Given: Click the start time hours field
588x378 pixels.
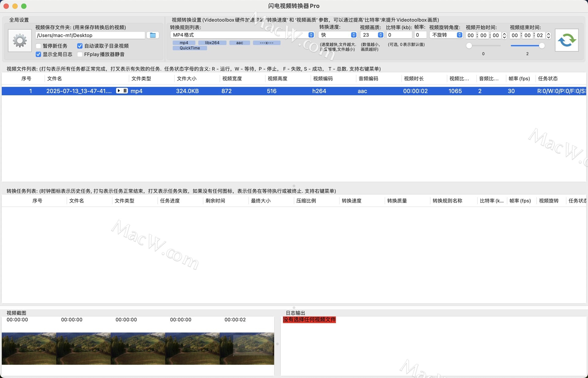Looking at the screenshot, I should [471, 35].
